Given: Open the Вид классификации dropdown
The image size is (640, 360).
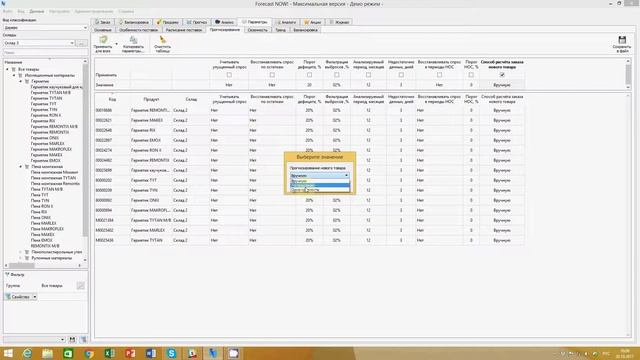Looking at the screenshot, I should tap(45, 27).
